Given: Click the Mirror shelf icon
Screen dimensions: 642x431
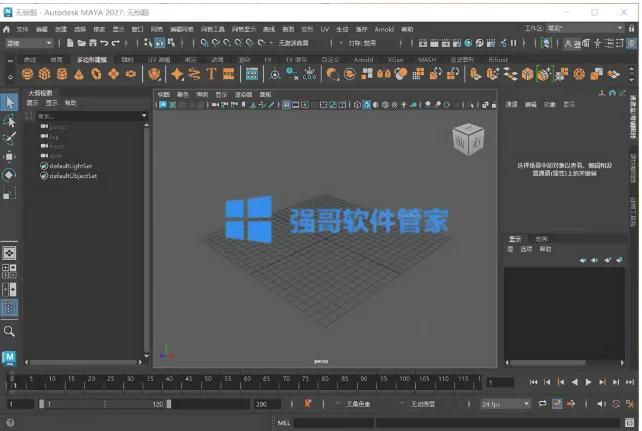Looking at the screenshot, I should point(384,74).
